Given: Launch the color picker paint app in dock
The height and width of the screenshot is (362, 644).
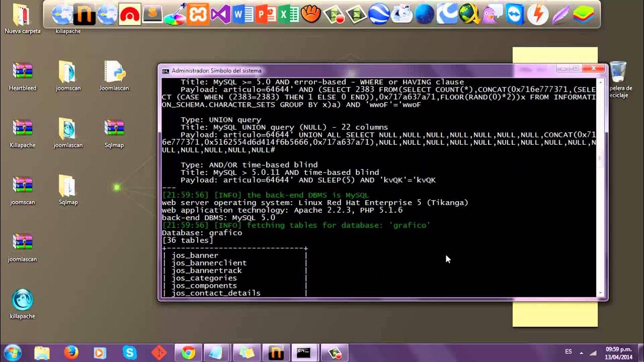Looking at the screenshot, I should [x=175, y=14].
